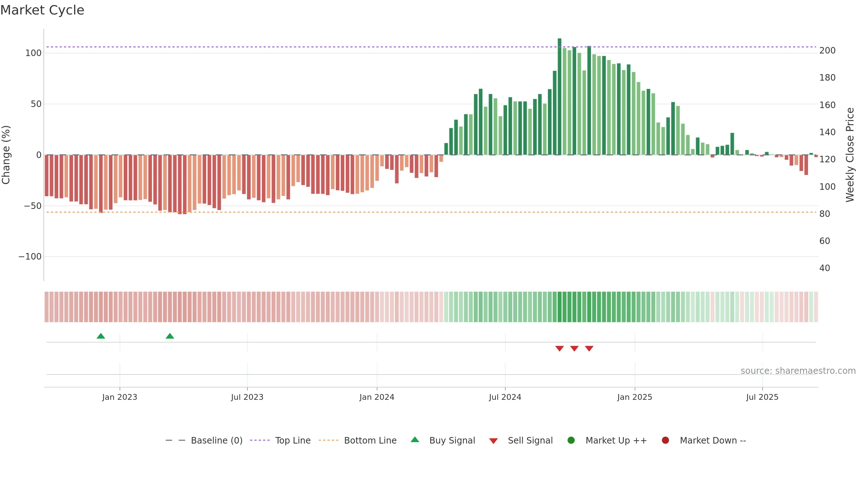Click the 160 tick on price axis
This screenshot has height=488, width=868.
[827, 105]
